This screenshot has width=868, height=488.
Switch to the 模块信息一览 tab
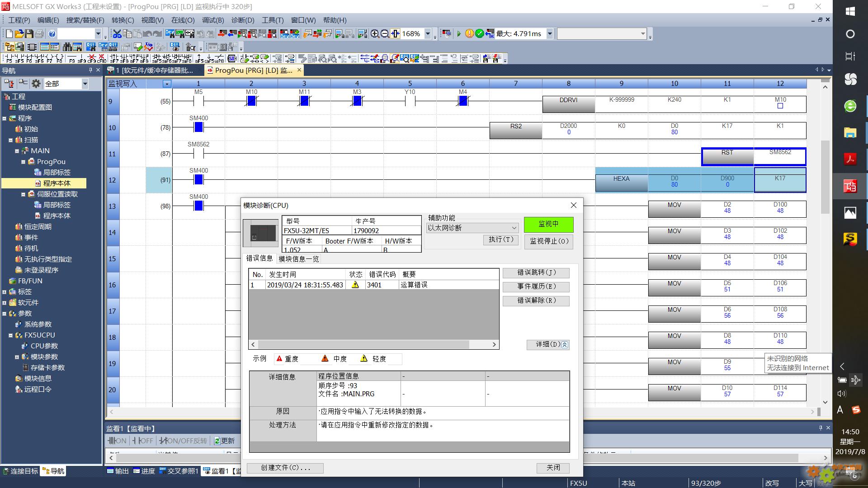pyautogui.click(x=299, y=259)
